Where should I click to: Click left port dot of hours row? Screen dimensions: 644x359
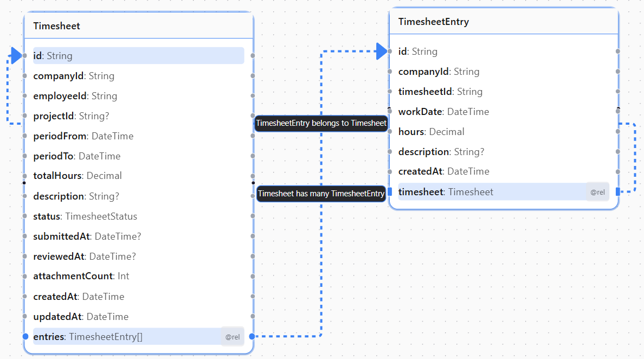coord(390,131)
